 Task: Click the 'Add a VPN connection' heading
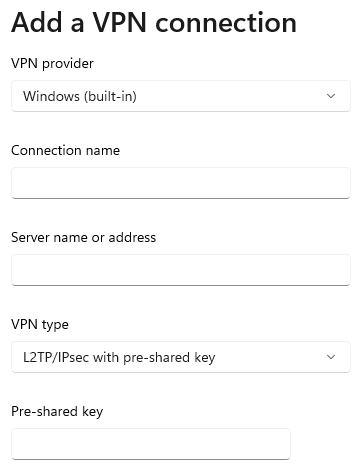(154, 22)
